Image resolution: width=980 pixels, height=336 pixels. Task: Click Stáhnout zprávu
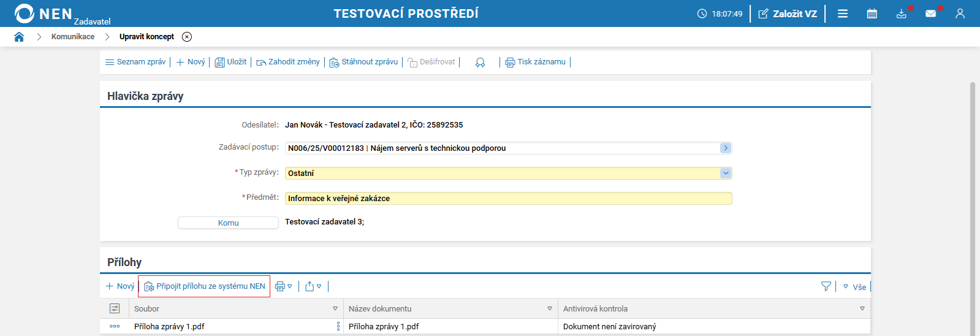(x=363, y=62)
